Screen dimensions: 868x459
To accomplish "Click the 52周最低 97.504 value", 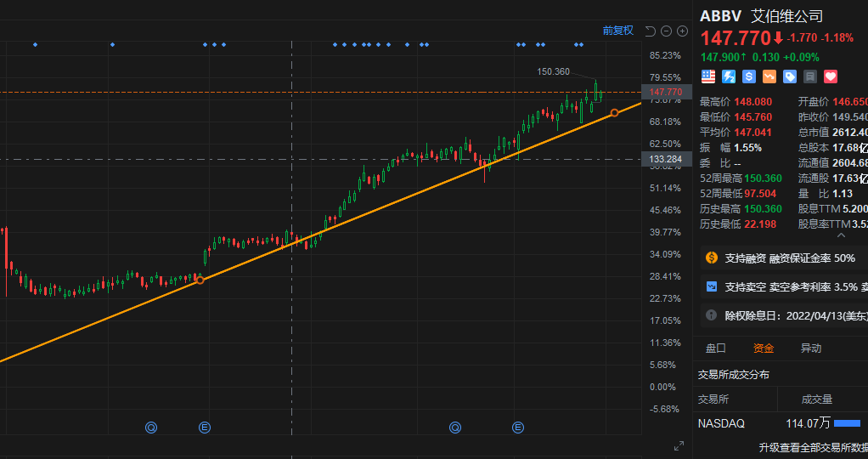I will tap(760, 194).
